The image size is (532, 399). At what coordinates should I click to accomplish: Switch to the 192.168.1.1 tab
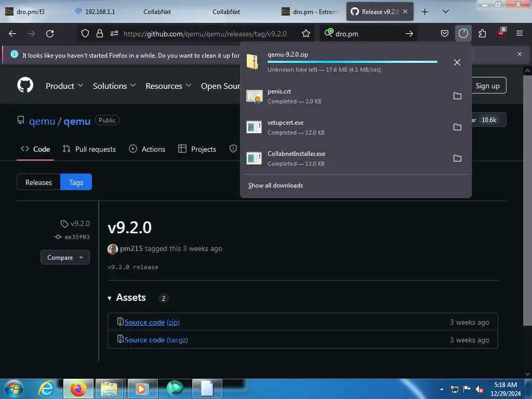coord(95,12)
